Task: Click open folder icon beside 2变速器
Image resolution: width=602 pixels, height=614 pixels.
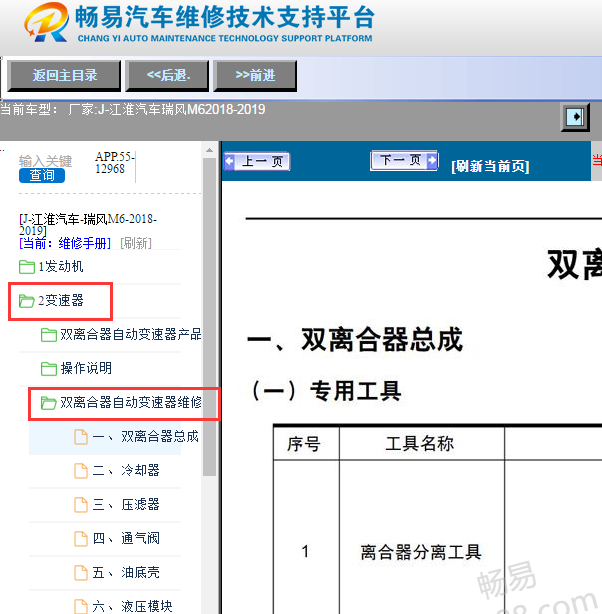Action: pos(27,301)
